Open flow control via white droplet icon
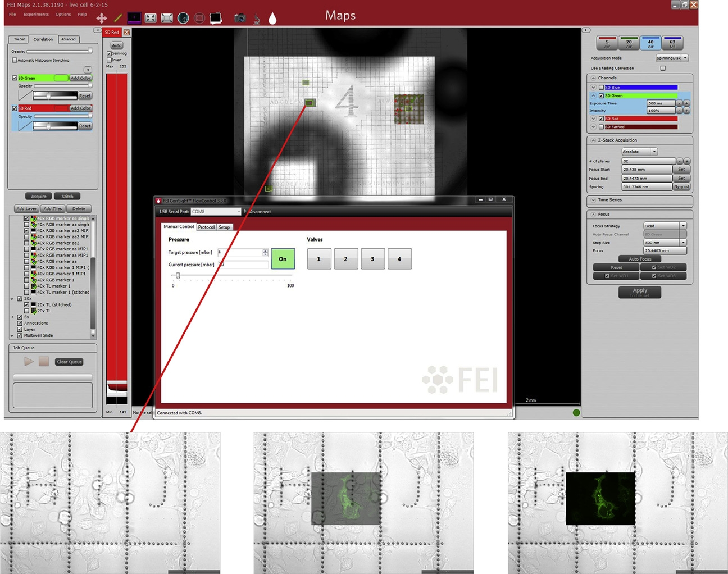The height and width of the screenshot is (574, 728). pos(272,18)
